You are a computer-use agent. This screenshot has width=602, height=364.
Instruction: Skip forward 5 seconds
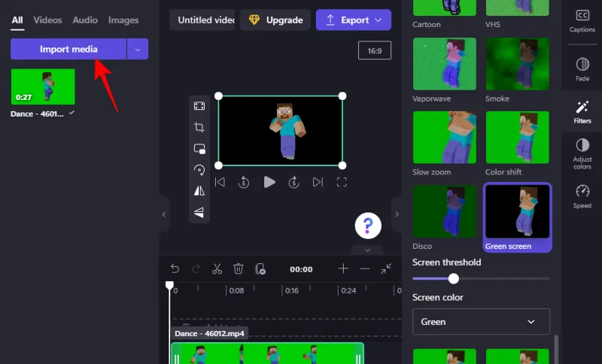point(293,182)
